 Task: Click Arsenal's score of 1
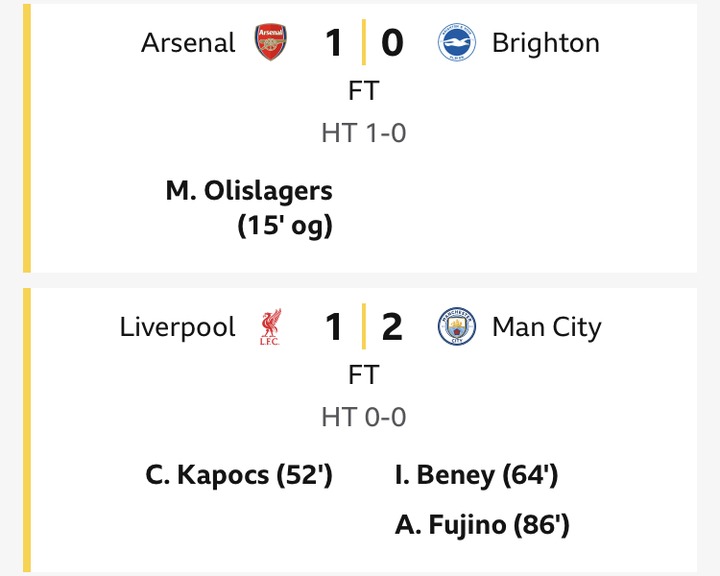(334, 43)
